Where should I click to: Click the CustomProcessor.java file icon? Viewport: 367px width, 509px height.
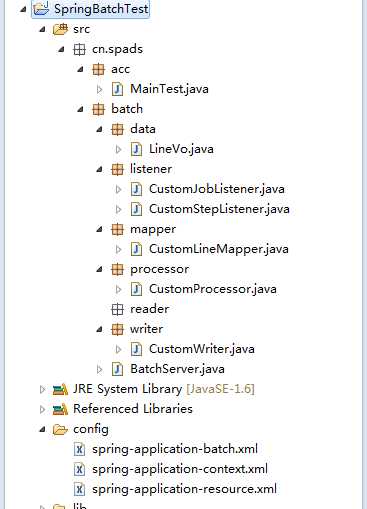[x=136, y=289]
